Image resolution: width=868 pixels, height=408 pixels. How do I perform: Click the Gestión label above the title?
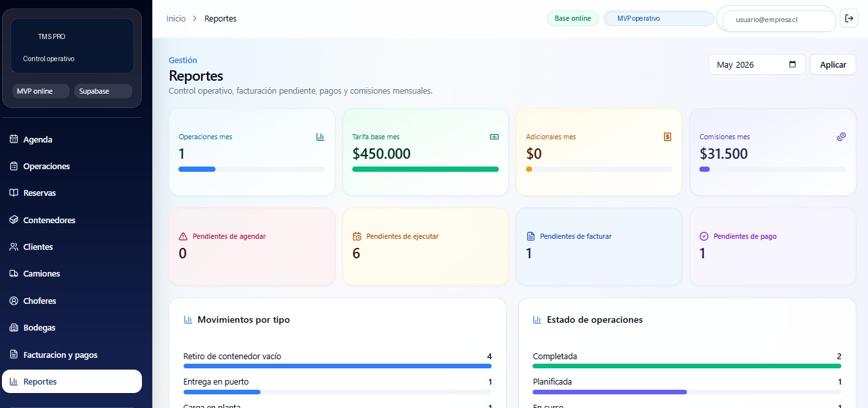coord(183,61)
